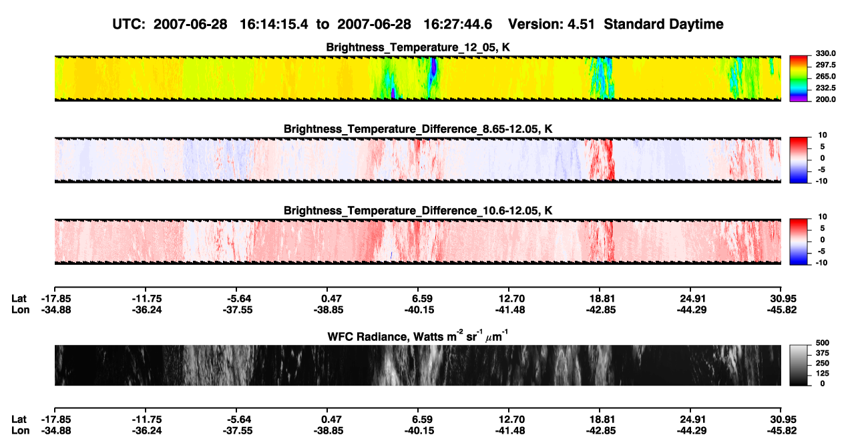The height and width of the screenshot is (445, 868).
Task: Click the 'Lon' row label above the WFC Radiance panel
Action: click(20, 310)
